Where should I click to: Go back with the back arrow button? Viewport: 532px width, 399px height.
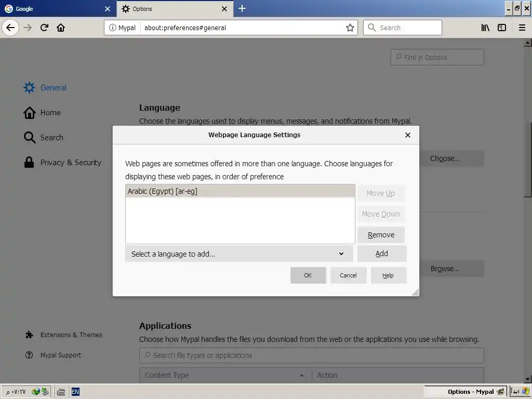point(10,28)
